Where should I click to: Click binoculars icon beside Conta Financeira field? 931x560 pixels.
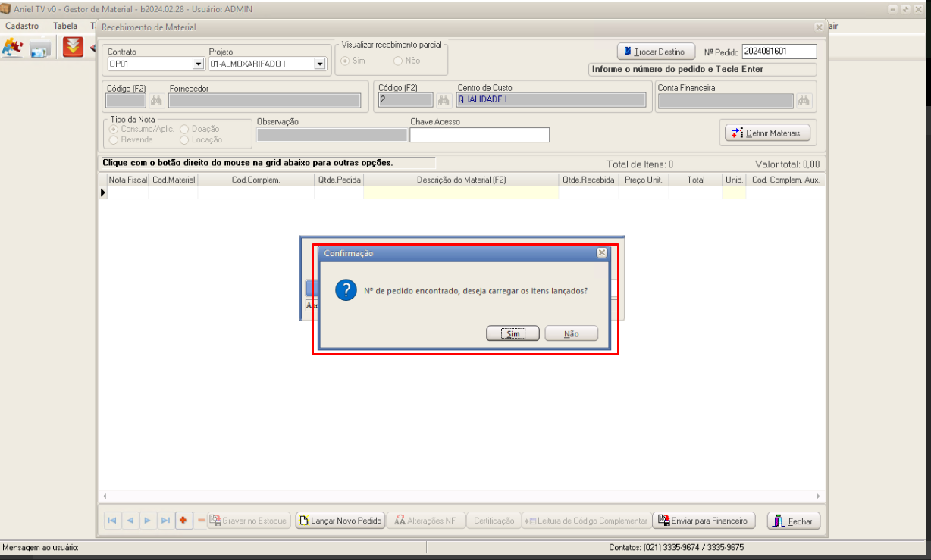[x=804, y=100]
